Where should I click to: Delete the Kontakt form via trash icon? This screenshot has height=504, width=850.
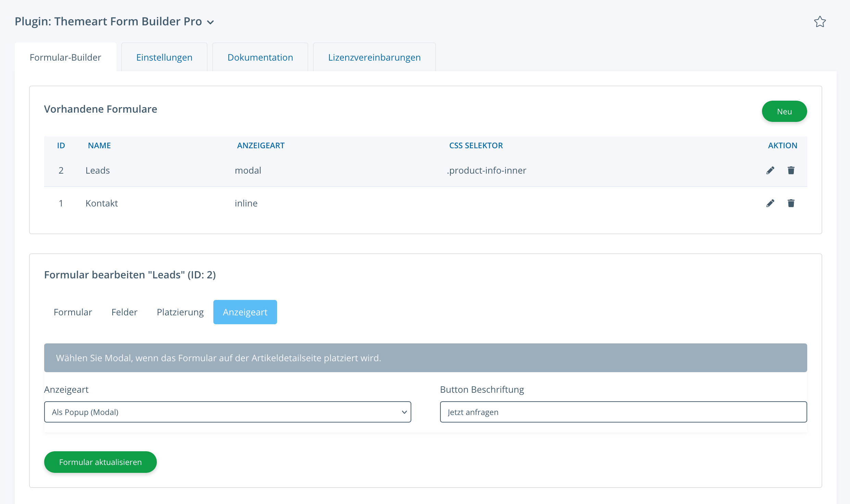click(x=791, y=203)
